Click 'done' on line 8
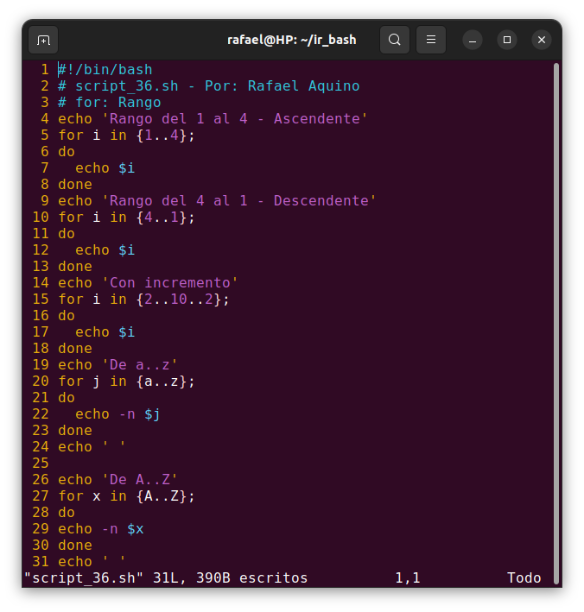This screenshot has width=584, height=612. [75, 185]
